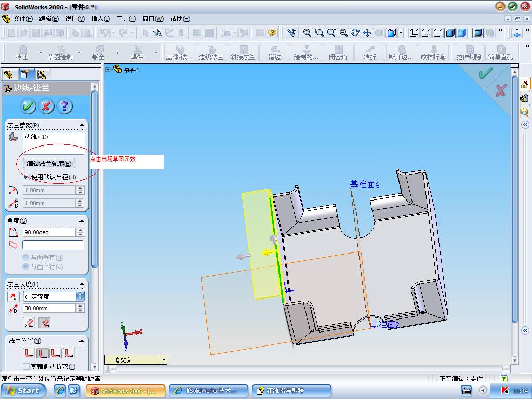Collapse the 法兰长度 section
This screenshot has height=399, width=532.
pos(82,284)
